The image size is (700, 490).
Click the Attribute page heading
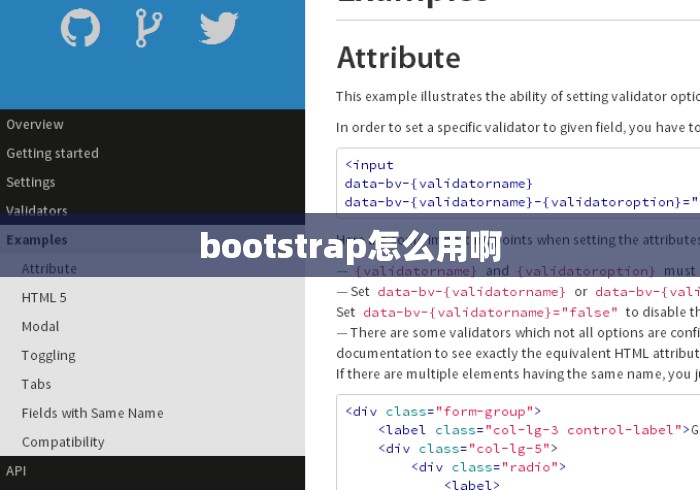coord(399,58)
